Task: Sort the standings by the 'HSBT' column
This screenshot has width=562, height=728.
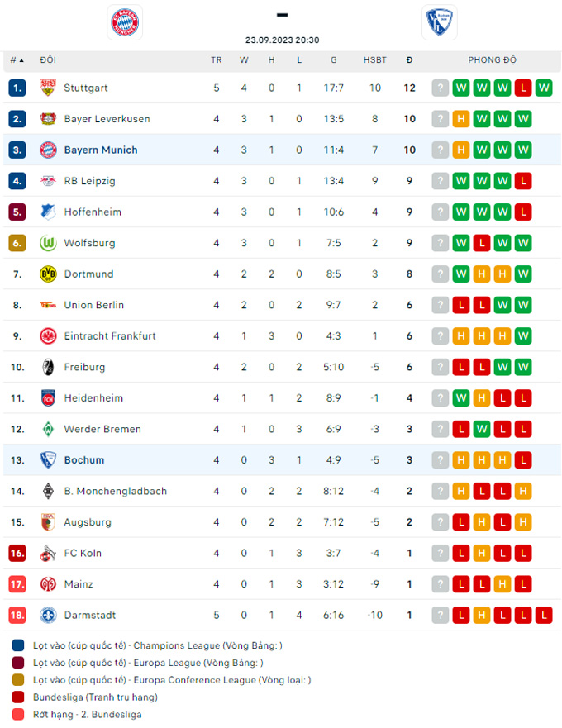Action: [x=375, y=59]
